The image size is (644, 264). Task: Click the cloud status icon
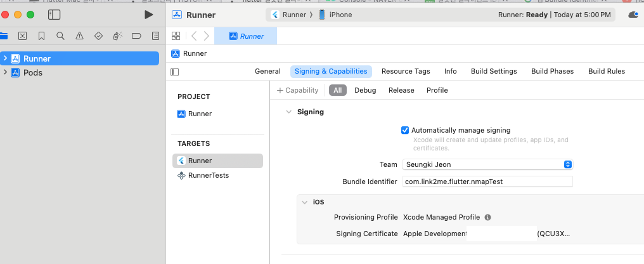[x=633, y=15]
